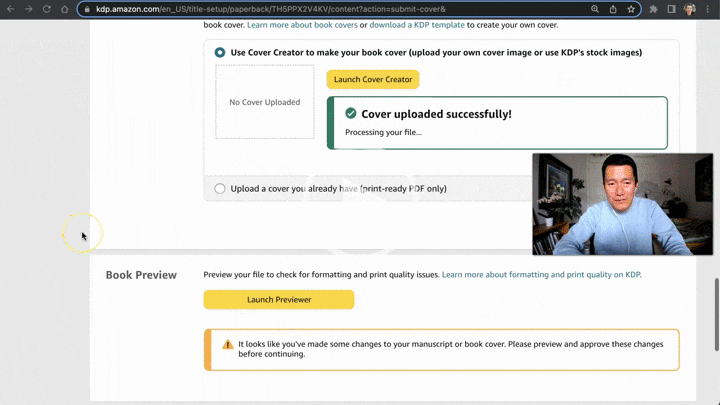This screenshot has height=405, width=720.
Task: View site security lock info
Action: tap(87, 9)
